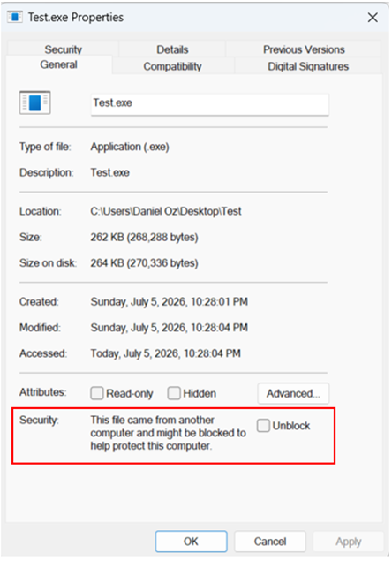The height and width of the screenshot is (561, 392).
Task: Confirm with the OK button
Action: click(x=191, y=542)
